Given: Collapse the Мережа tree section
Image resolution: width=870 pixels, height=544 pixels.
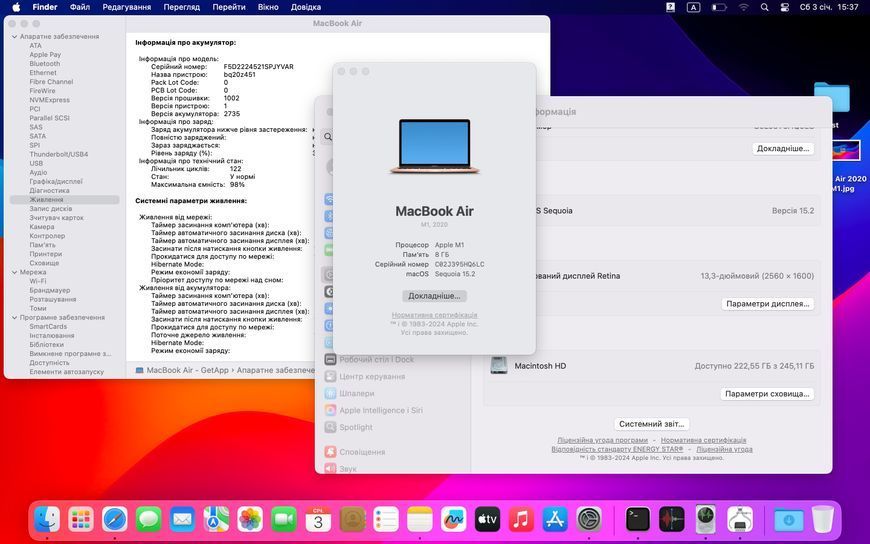Looking at the screenshot, I should [x=14, y=273].
